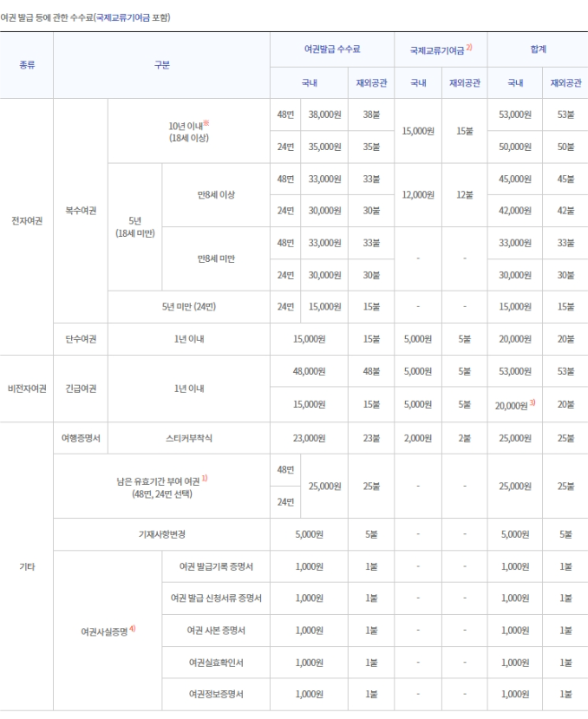
Task: Select the 전자여권 category cell
Action: coord(27,220)
